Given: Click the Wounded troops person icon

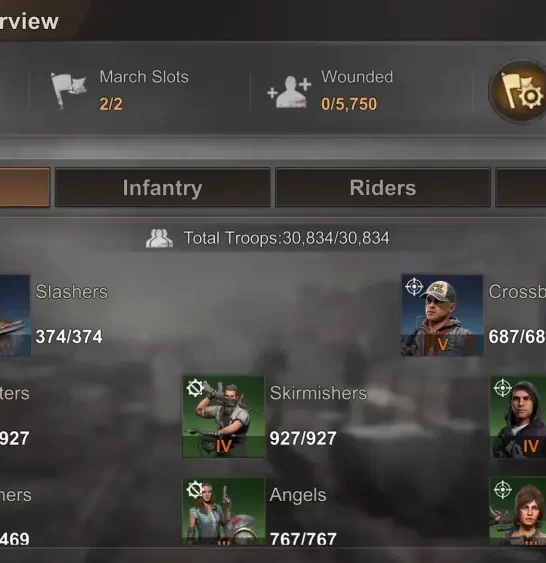Looking at the screenshot, I should [289, 92].
